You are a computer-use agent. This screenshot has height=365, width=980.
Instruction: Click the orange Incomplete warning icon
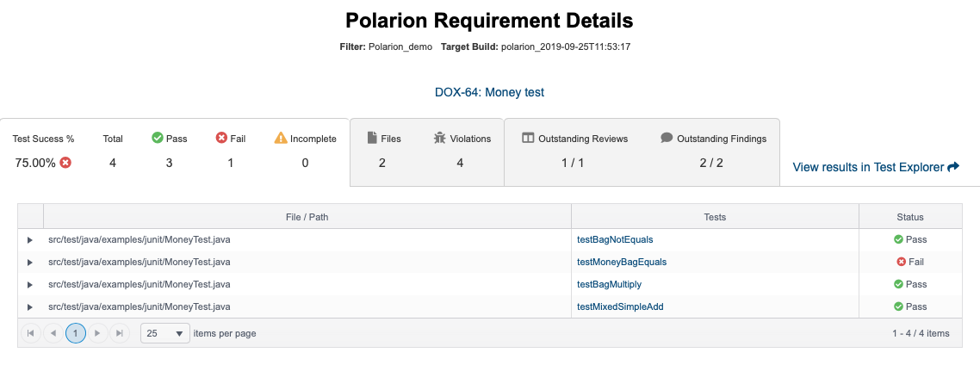(281, 138)
